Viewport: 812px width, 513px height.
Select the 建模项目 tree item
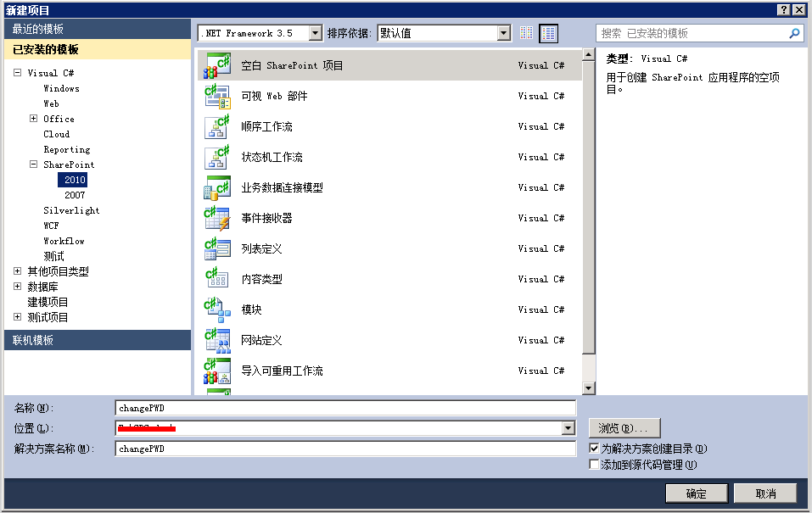tap(48, 302)
